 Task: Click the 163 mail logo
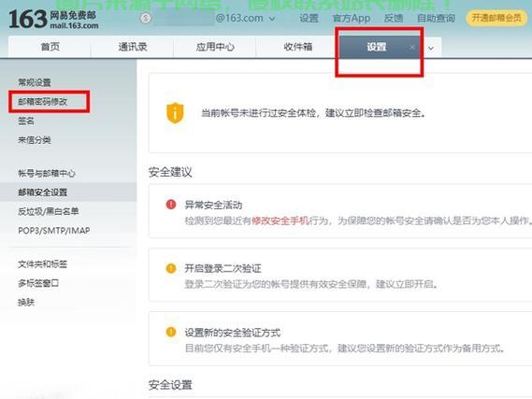[x=53, y=20]
